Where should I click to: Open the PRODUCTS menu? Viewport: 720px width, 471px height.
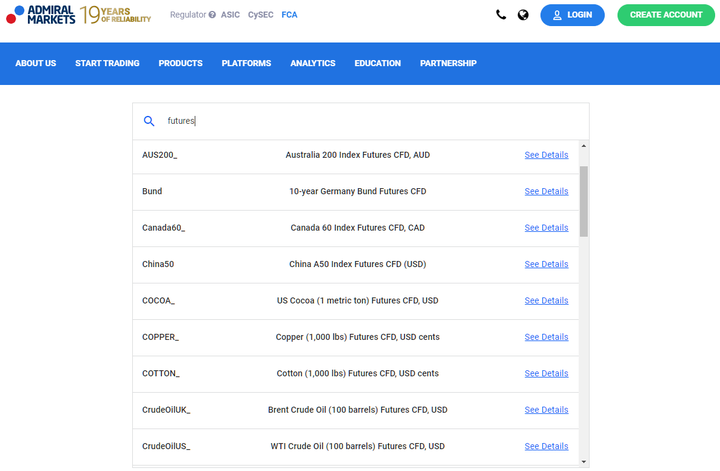(x=180, y=63)
